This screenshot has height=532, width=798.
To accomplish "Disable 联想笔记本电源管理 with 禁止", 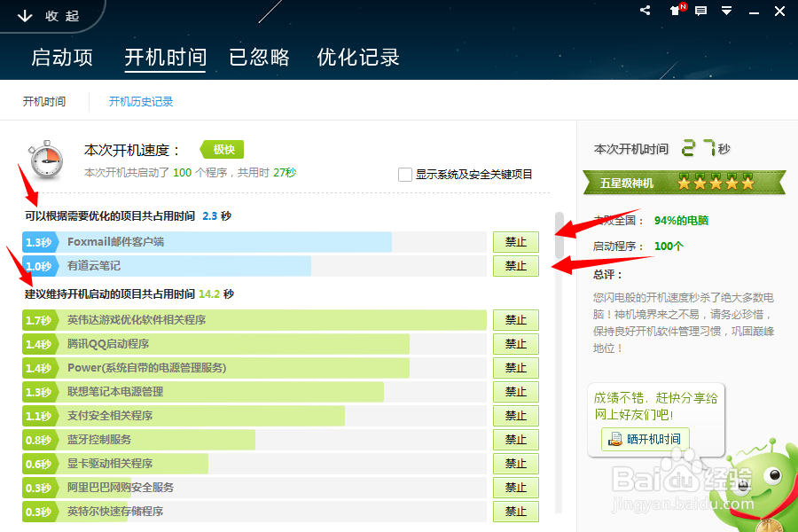I will click(515, 392).
